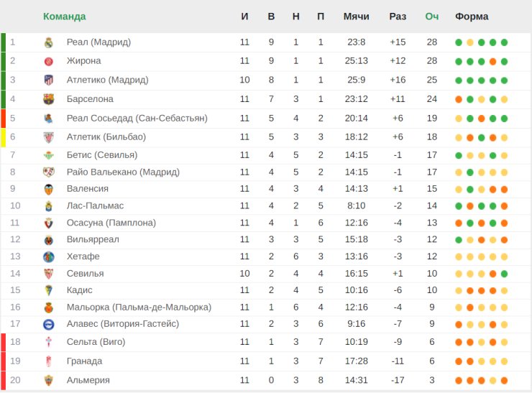Viewport: 532px width, 393px height.
Task: Open the Мальорка (Пальма-де-Мальорка) team link
Action: (139, 308)
